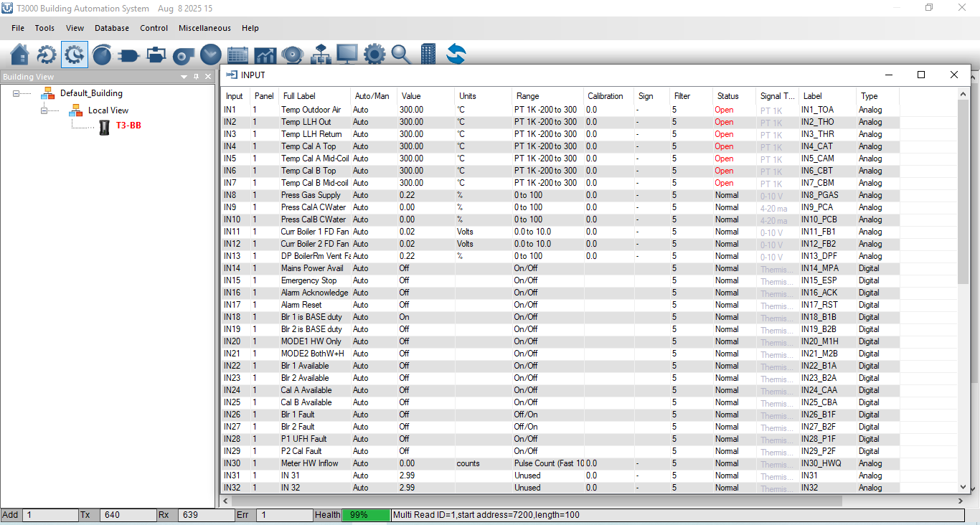The height and width of the screenshot is (525, 980).
Task: Click the Home house icon in toolbar
Action: [20, 55]
